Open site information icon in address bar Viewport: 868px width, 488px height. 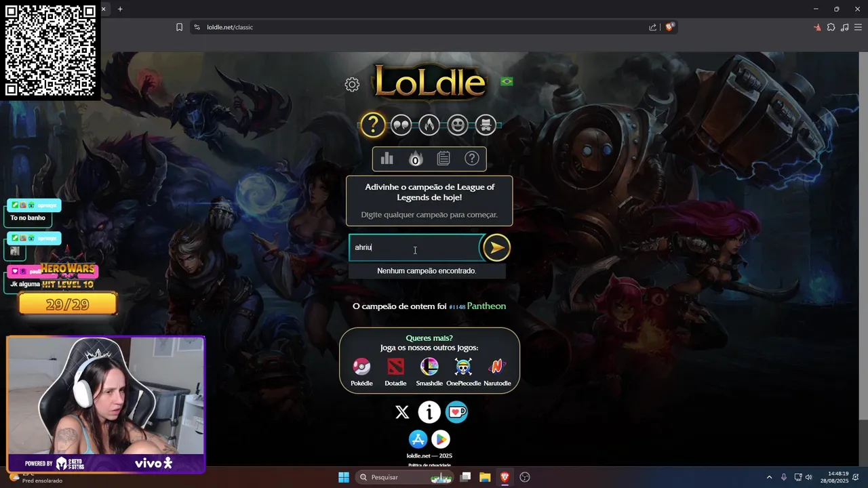pyautogui.click(x=197, y=27)
